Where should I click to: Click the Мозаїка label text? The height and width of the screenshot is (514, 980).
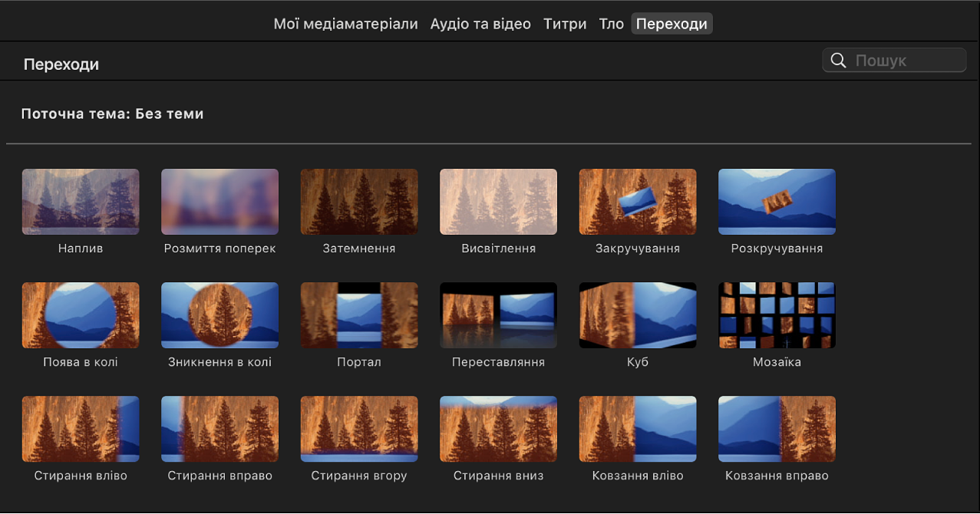(x=777, y=362)
